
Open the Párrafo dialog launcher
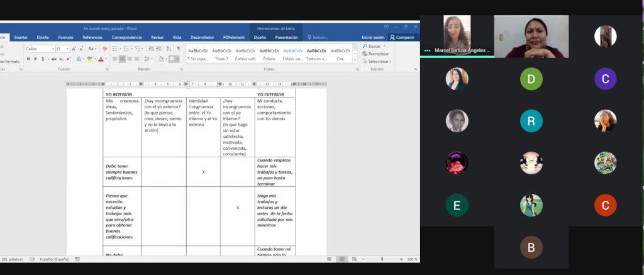(182, 69)
